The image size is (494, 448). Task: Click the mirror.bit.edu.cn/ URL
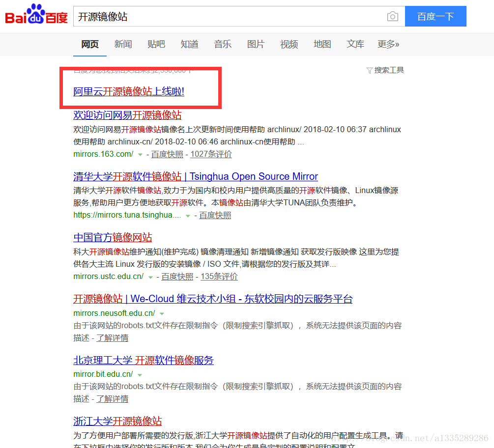103,374
